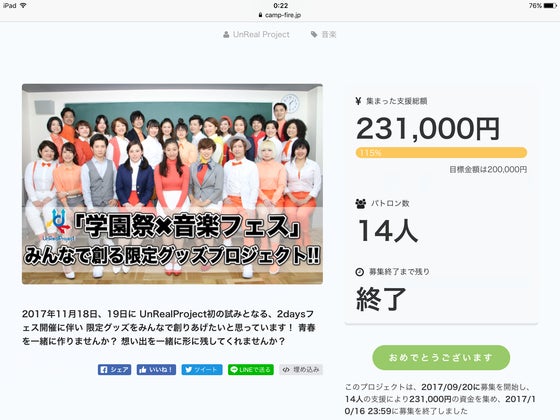Click the lock icon in address bar

(x=260, y=15)
